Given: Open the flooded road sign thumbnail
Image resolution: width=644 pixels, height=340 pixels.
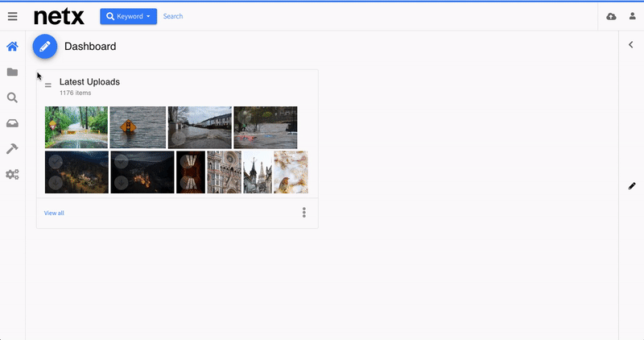Looking at the screenshot, I should [138, 127].
